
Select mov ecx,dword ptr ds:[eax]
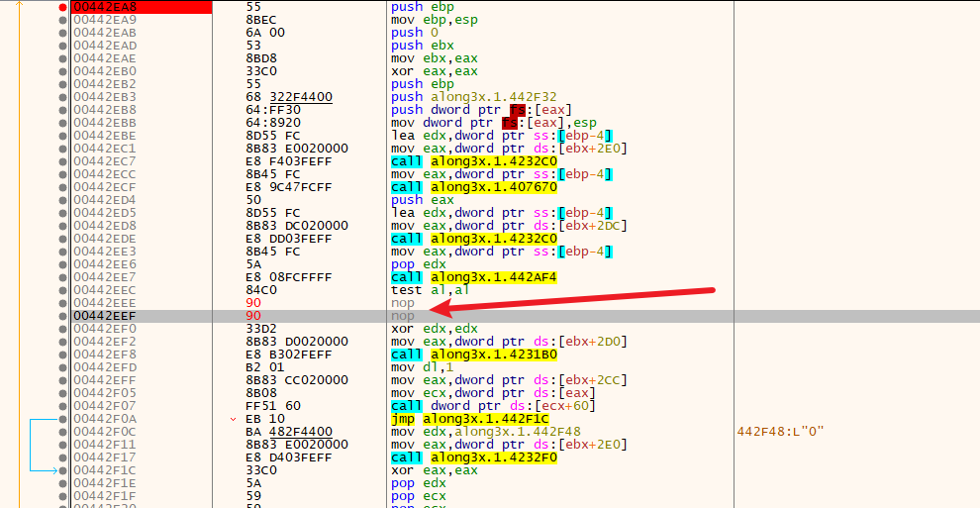(493, 393)
